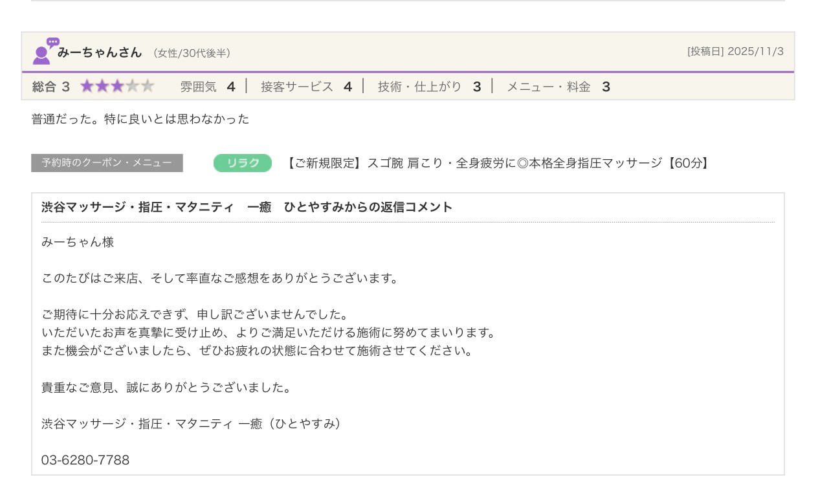Select reviewer name みーちゃんさん
The image size is (818, 504).
pos(99,52)
